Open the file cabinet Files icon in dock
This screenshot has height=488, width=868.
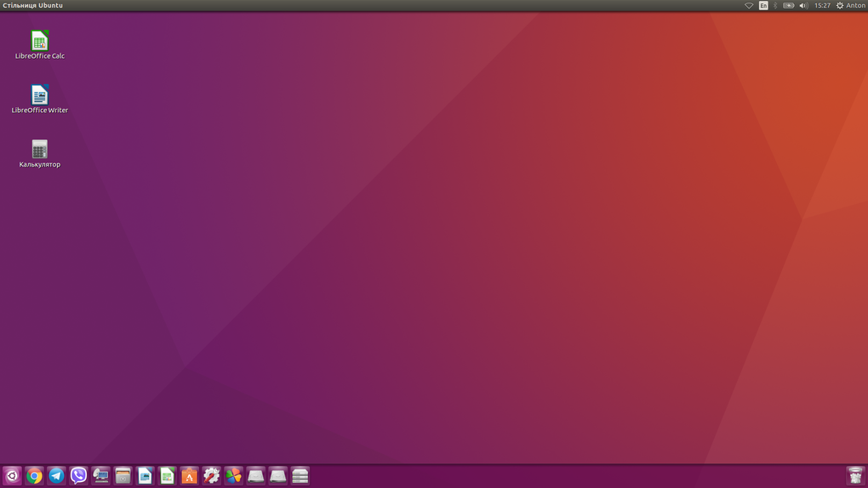coord(123,476)
